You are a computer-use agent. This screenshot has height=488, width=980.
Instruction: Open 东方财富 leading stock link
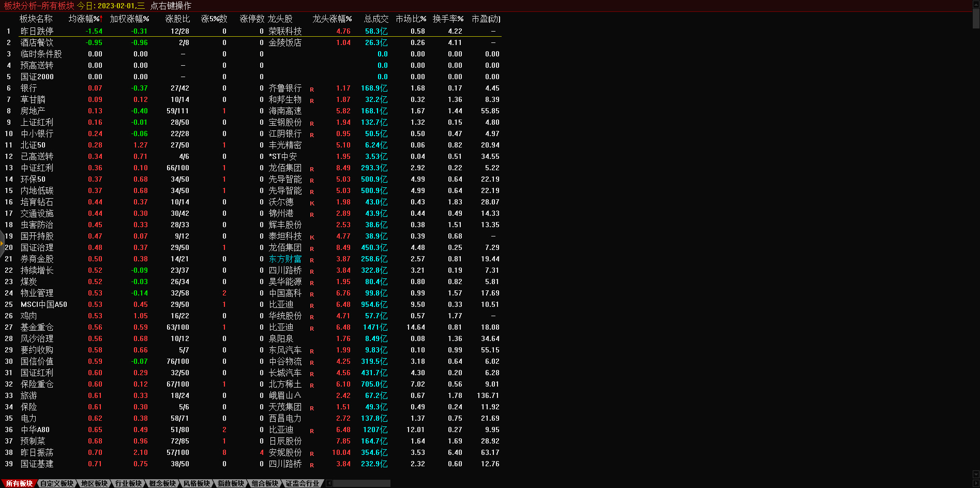click(x=284, y=259)
